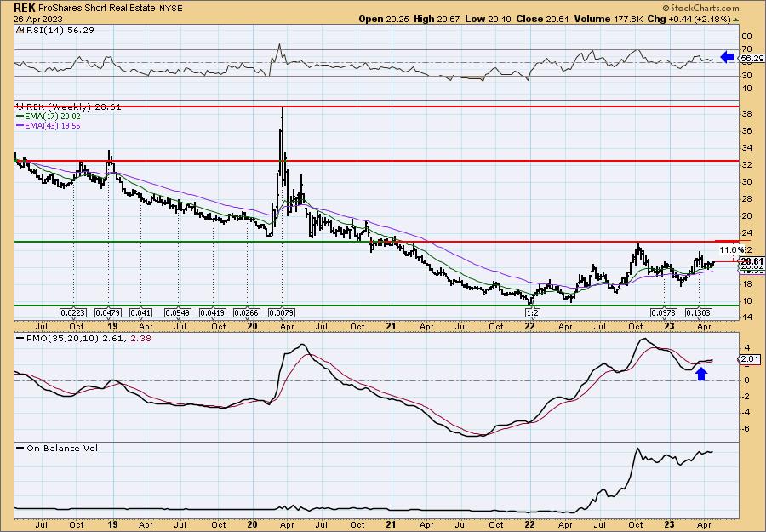Click the candlestick icon before REK (Weekly)
Image resolution: width=766 pixels, height=532 pixels.
pos(20,106)
